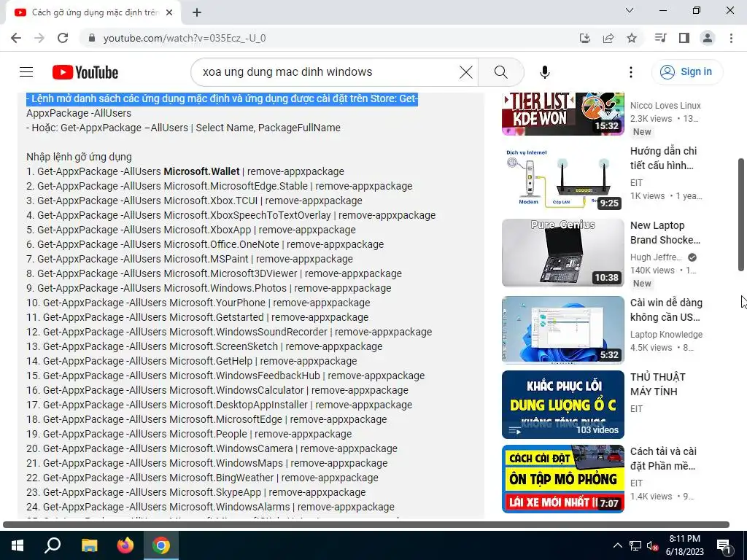747x560 pixels.
Task: Click the Microsoft.Office.OneNote command line
Action: (x=205, y=244)
